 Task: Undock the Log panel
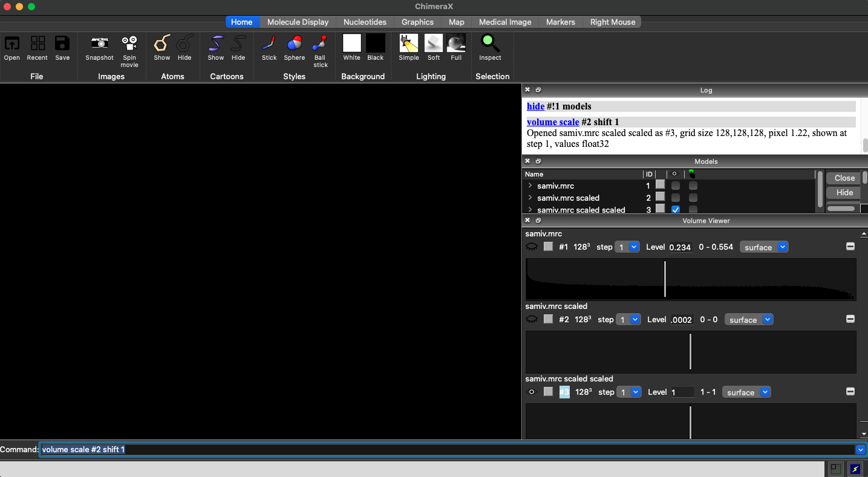coord(538,89)
